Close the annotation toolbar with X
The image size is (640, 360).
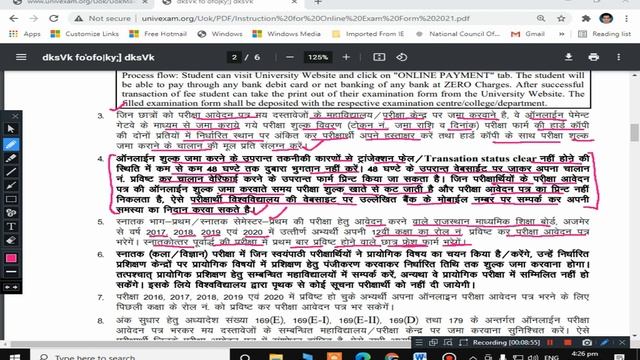[x=15, y=116]
